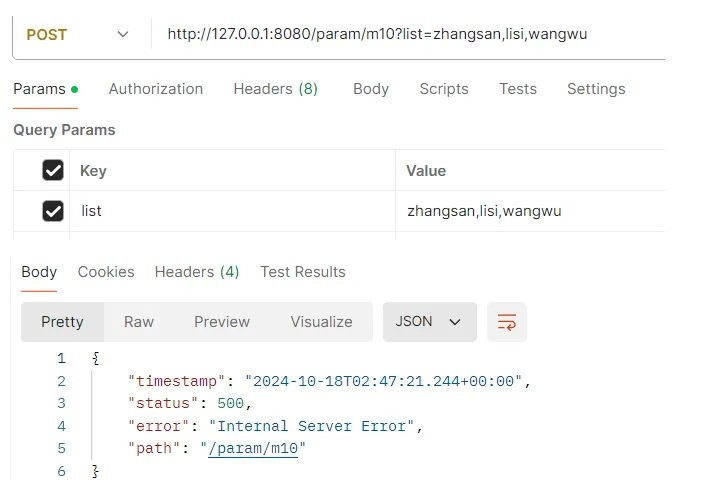Image resolution: width=726 pixels, height=486 pixels.
Task: Open the request Headers (8) tab
Action: [x=275, y=89]
